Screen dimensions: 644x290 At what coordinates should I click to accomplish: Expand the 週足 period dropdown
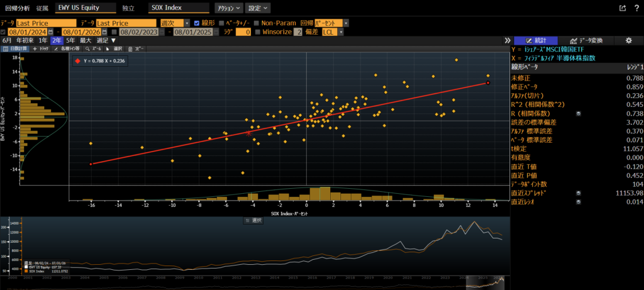click(x=107, y=40)
